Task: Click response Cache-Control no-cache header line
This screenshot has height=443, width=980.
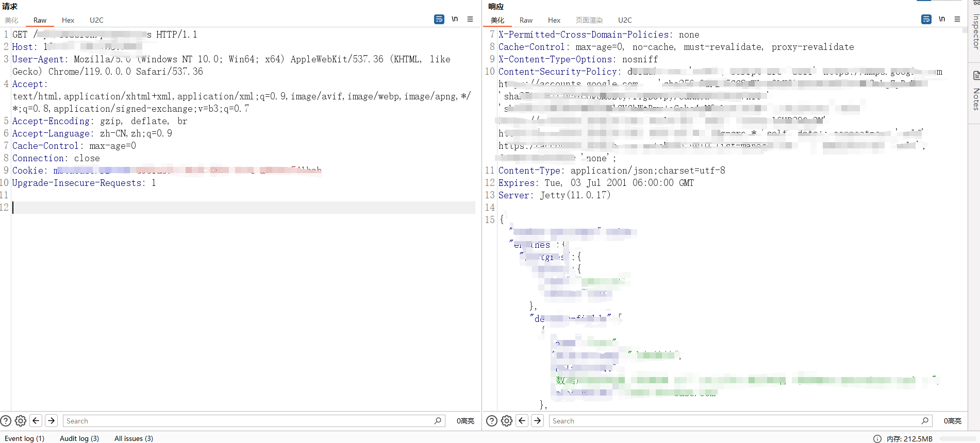Action: pos(676,47)
